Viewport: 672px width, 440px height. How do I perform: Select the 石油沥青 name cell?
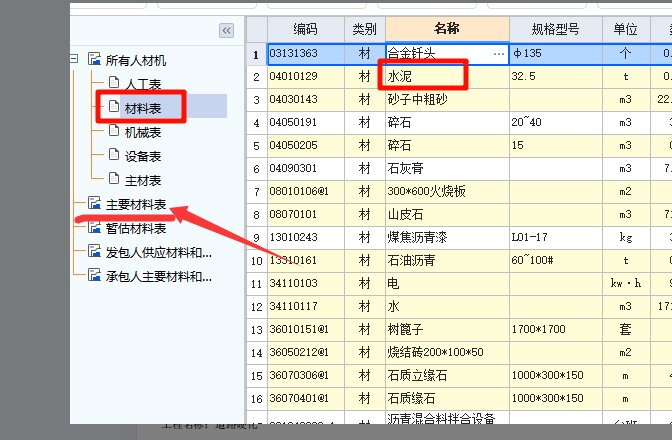(447, 260)
